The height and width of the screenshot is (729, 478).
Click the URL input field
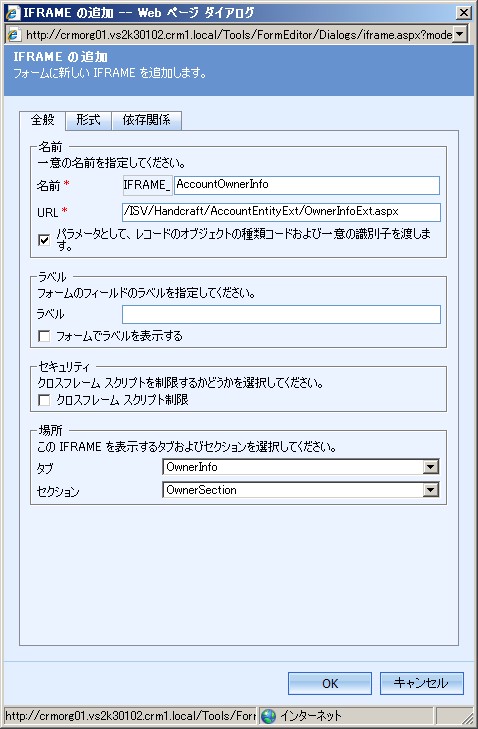click(281, 212)
